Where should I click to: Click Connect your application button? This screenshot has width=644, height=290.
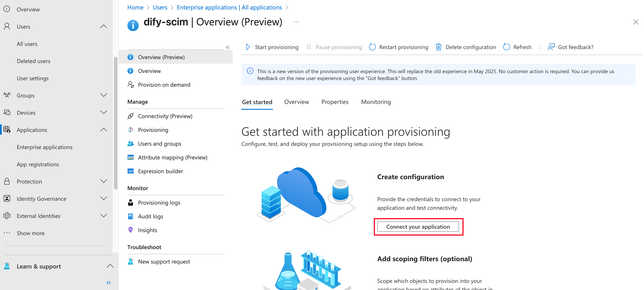pyautogui.click(x=418, y=227)
